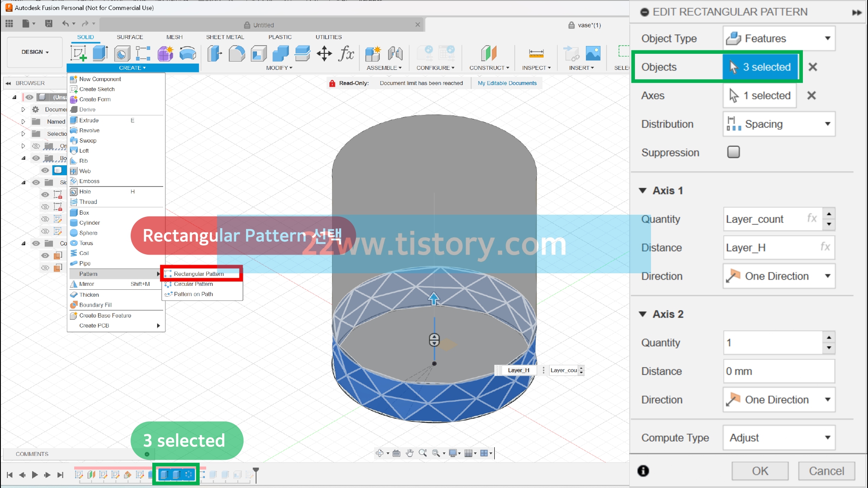868x488 pixels.
Task: Toggle visibility eye of Bodies folder
Action: [x=36, y=158]
